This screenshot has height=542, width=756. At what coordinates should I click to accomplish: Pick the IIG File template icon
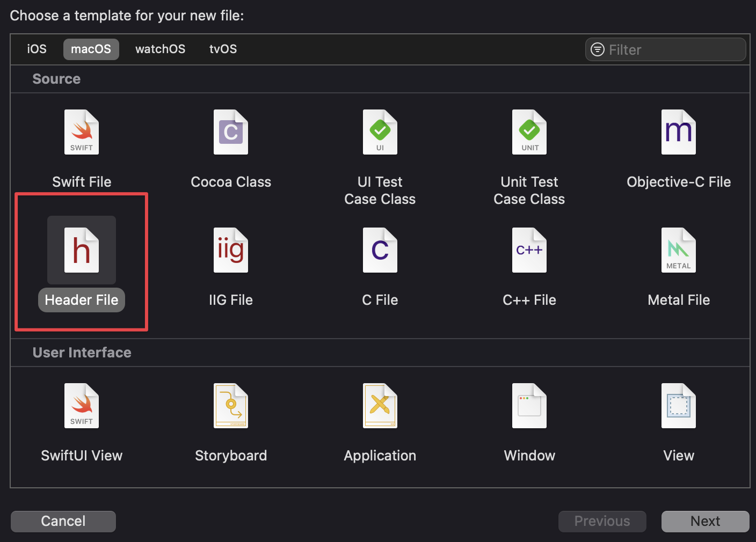tap(231, 250)
